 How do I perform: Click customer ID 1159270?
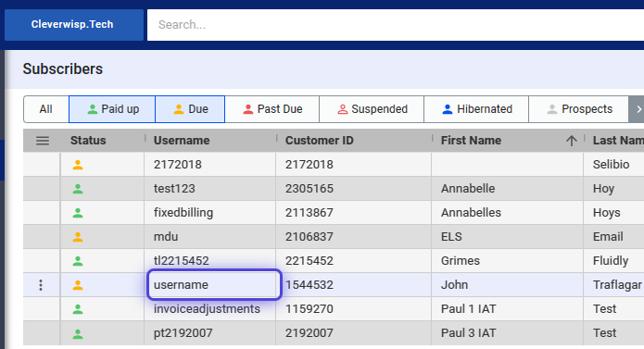pos(309,309)
